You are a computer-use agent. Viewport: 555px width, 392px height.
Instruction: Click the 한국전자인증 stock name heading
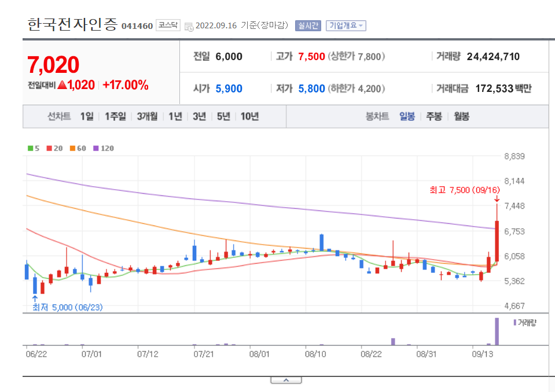(72, 24)
